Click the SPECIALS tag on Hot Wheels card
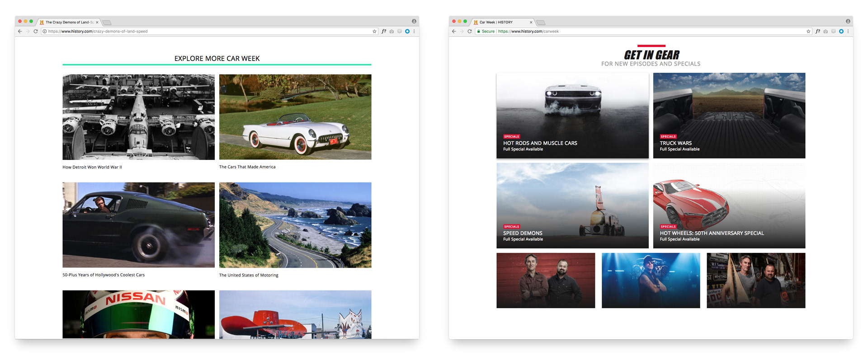 (668, 226)
